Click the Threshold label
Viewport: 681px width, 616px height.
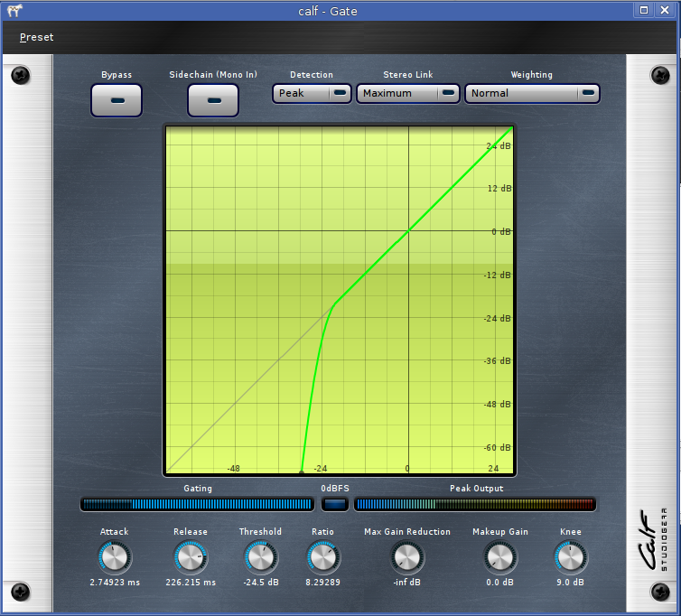click(x=261, y=532)
